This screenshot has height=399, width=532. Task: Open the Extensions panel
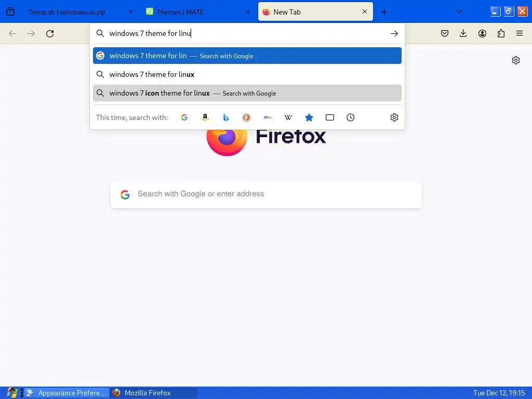501,33
